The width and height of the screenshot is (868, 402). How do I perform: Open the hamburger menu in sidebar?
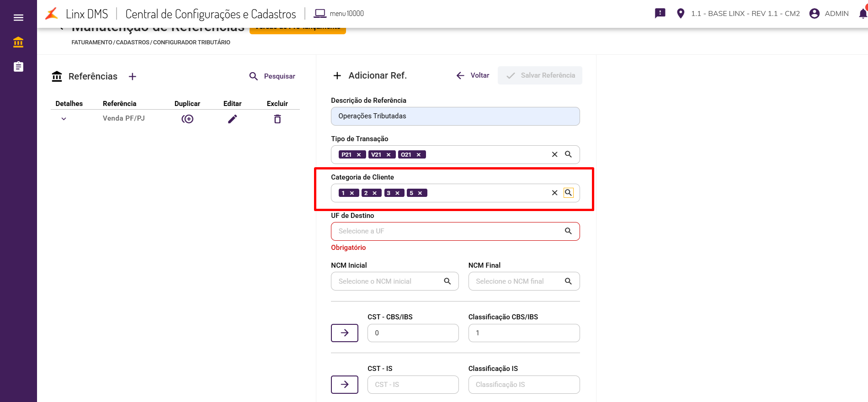18,17
